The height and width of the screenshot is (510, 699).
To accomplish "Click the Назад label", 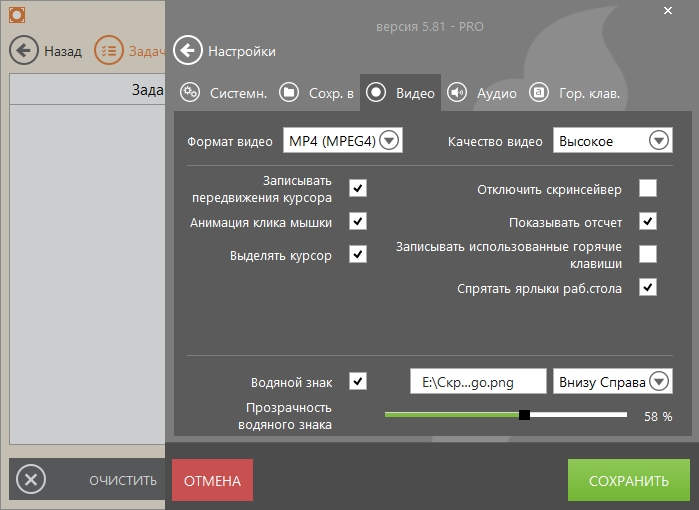I will pos(63,51).
